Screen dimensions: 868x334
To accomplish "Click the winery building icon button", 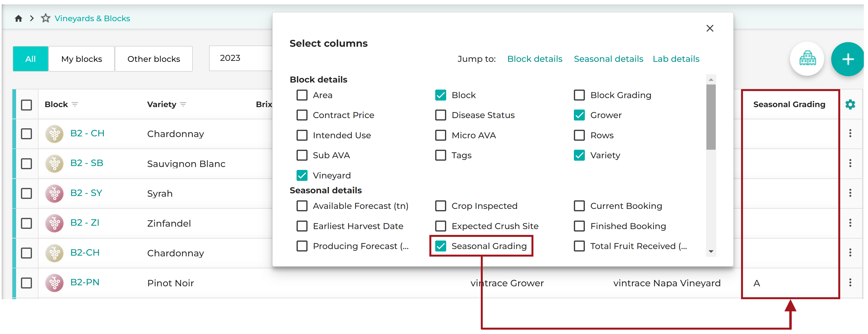I will [807, 59].
